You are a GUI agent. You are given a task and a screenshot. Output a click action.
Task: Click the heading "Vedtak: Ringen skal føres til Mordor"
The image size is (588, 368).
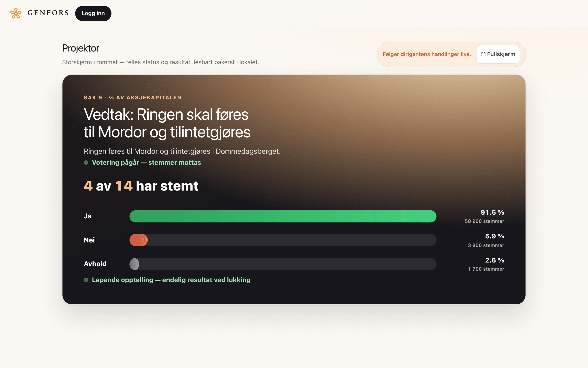[x=167, y=123]
